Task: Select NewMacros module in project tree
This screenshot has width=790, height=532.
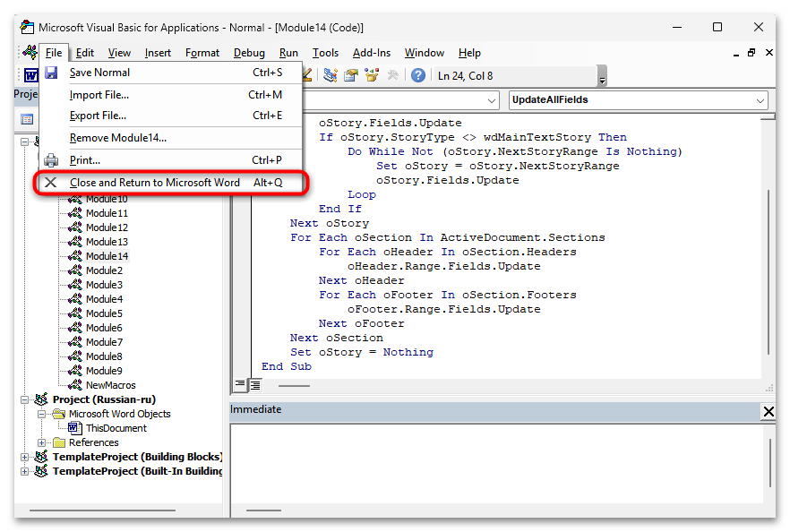Action: click(x=110, y=385)
